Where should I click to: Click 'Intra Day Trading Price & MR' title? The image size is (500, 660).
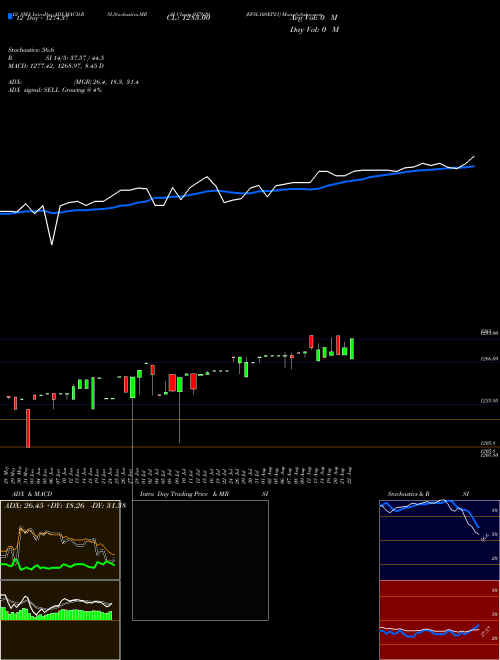point(184,494)
